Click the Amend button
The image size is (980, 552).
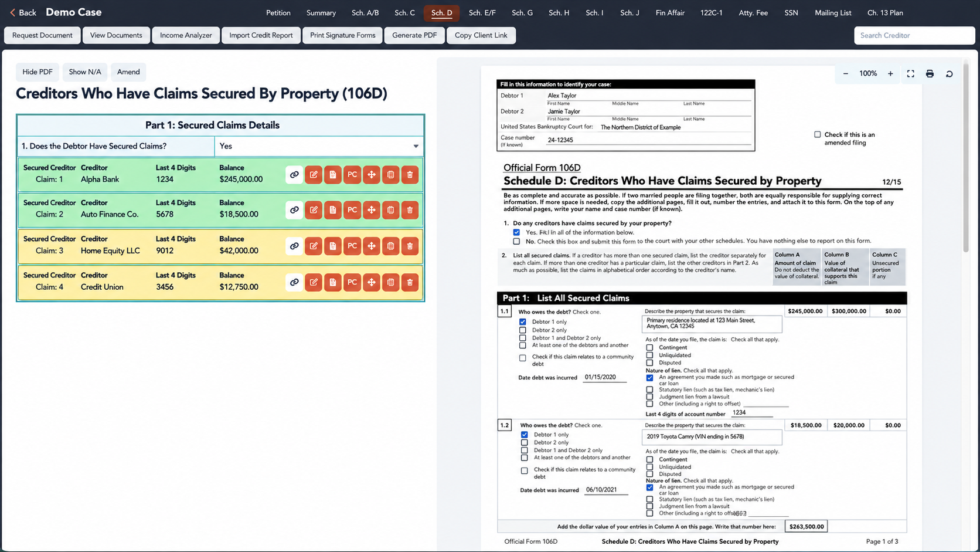click(x=128, y=72)
